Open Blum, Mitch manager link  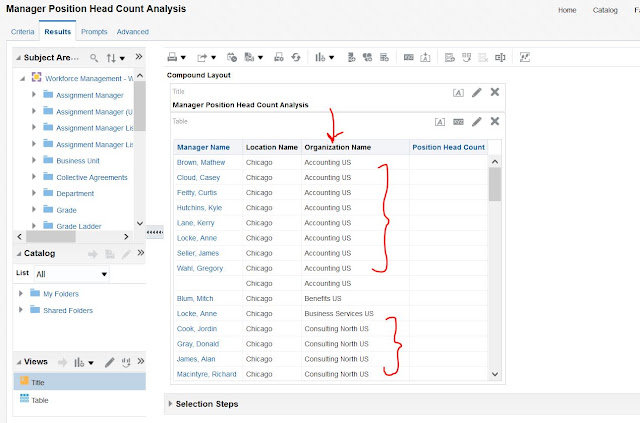(x=195, y=298)
